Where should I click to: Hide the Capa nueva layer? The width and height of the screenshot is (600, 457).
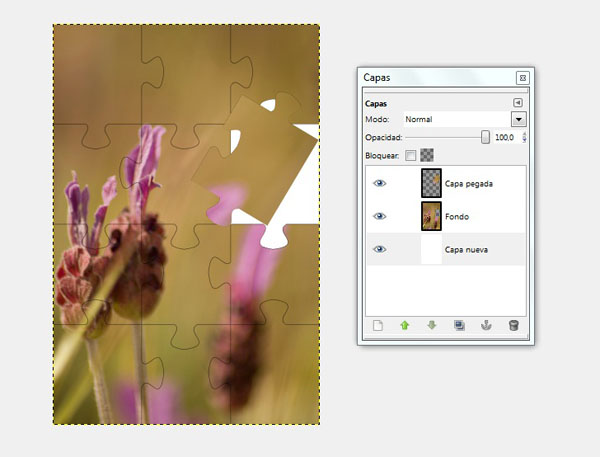(x=379, y=249)
